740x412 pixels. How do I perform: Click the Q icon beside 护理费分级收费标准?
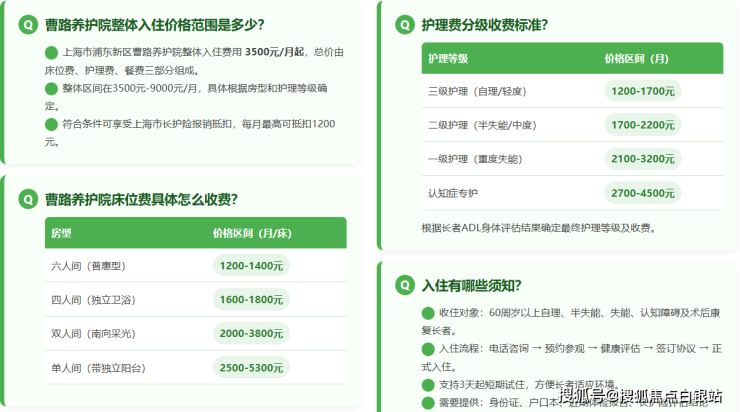point(405,25)
